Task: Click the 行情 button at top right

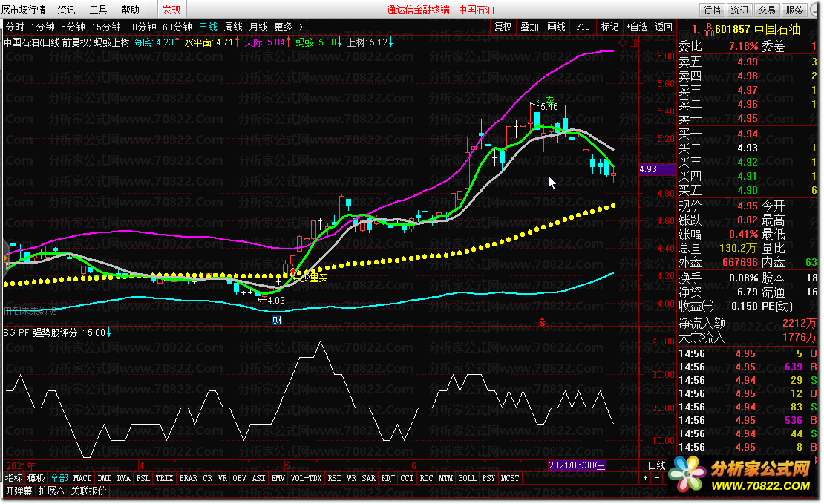Action: [x=712, y=10]
